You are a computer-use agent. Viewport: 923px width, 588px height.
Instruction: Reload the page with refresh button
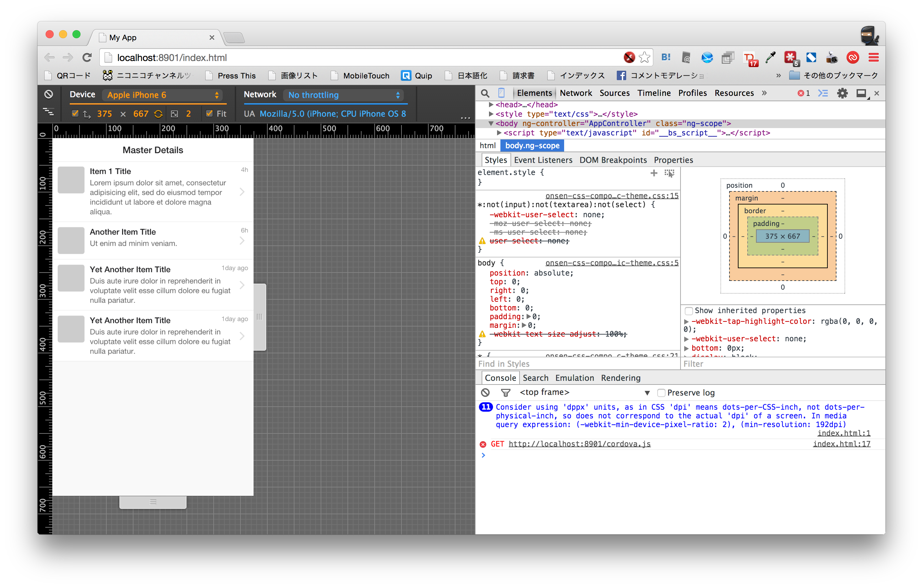87,57
